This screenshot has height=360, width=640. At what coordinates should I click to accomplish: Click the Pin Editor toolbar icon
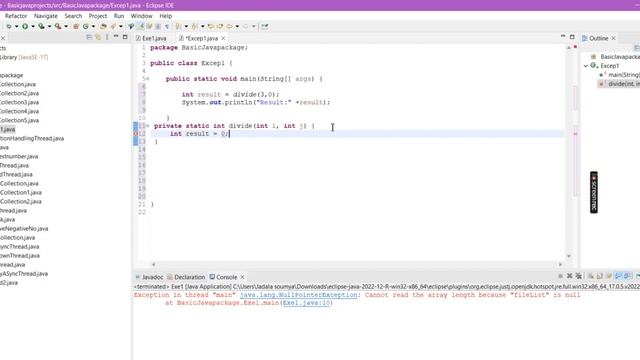(264, 27)
